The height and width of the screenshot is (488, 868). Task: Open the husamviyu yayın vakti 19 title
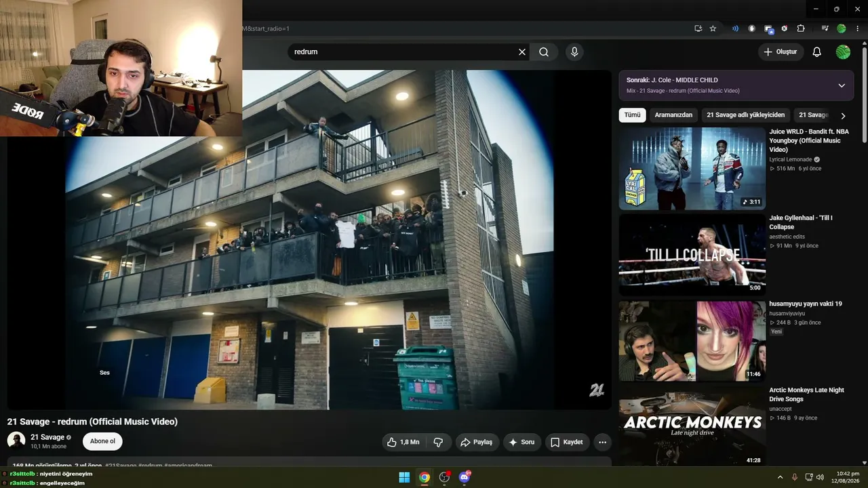(x=806, y=304)
